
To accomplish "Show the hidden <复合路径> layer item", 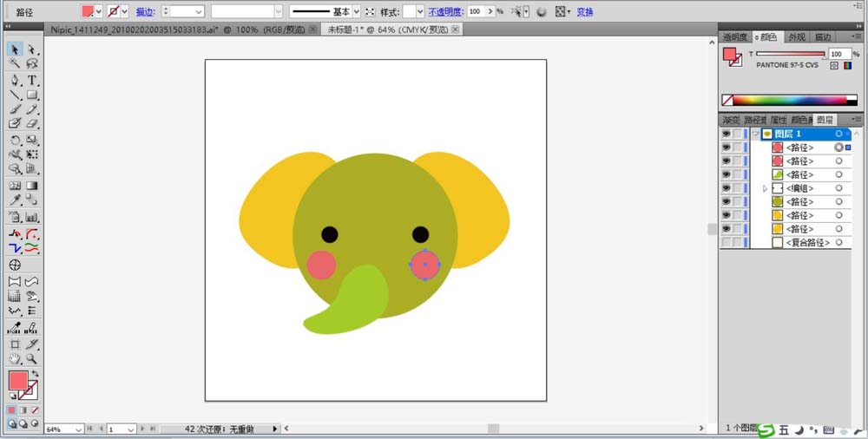I will coord(726,243).
